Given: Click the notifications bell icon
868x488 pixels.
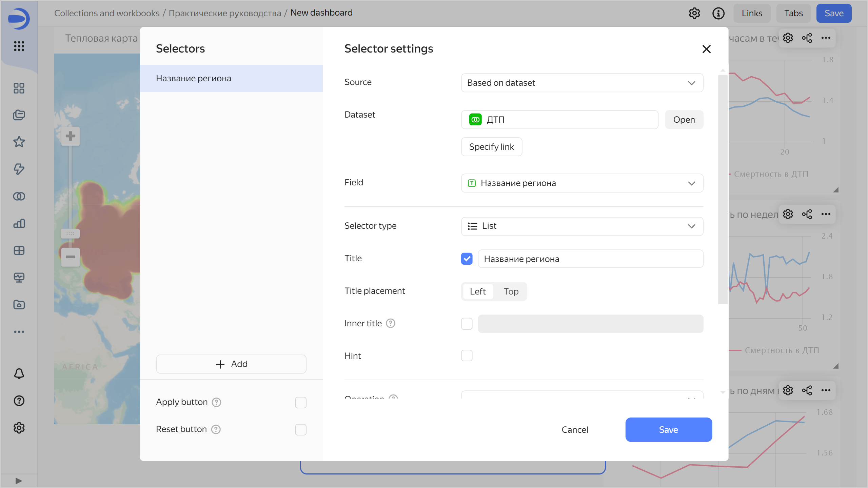Looking at the screenshot, I should 19,373.
